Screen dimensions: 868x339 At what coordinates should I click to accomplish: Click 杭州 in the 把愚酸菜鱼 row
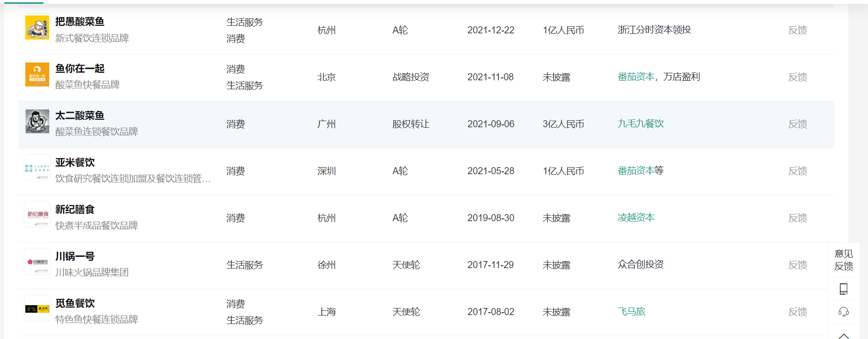click(327, 30)
